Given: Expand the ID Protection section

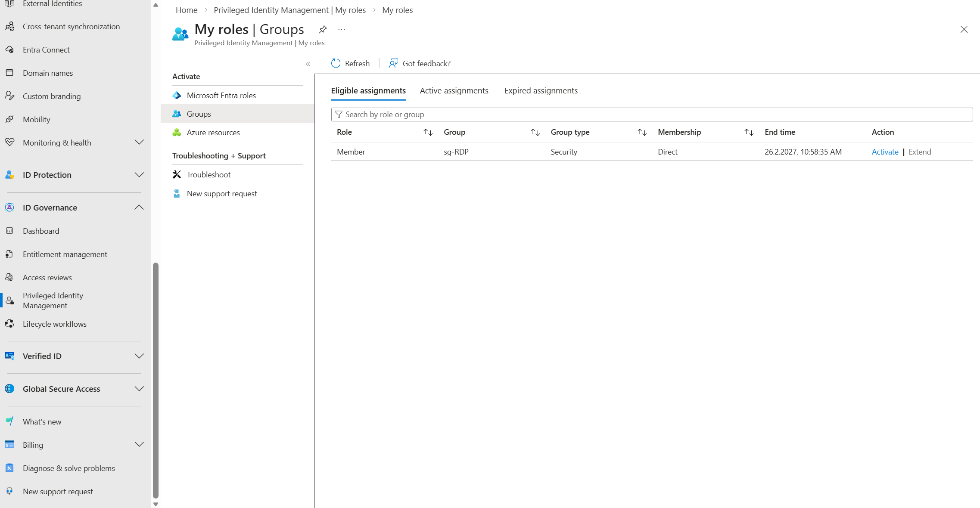Looking at the screenshot, I should coord(139,175).
